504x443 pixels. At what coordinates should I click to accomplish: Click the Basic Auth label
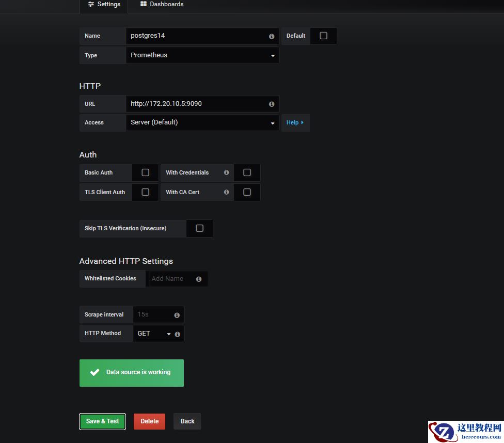click(x=98, y=172)
